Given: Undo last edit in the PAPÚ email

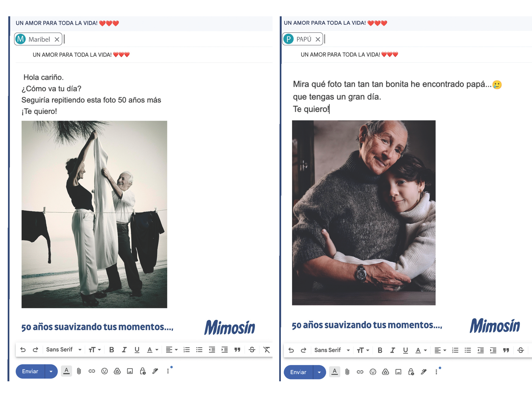Looking at the screenshot, I should coord(291,350).
